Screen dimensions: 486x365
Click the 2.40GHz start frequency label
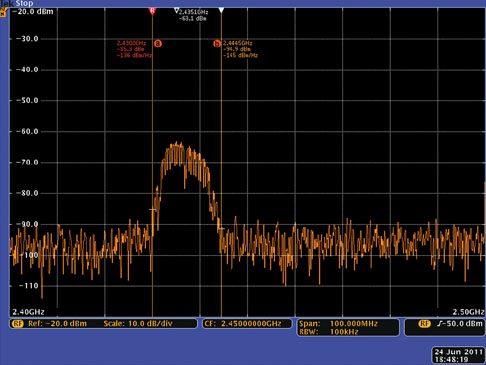coord(28,312)
